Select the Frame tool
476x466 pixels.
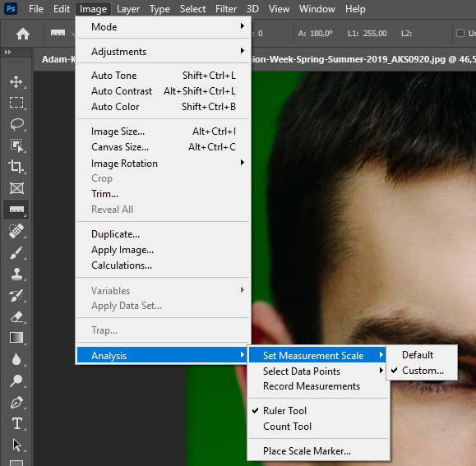[x=16, y=188]
